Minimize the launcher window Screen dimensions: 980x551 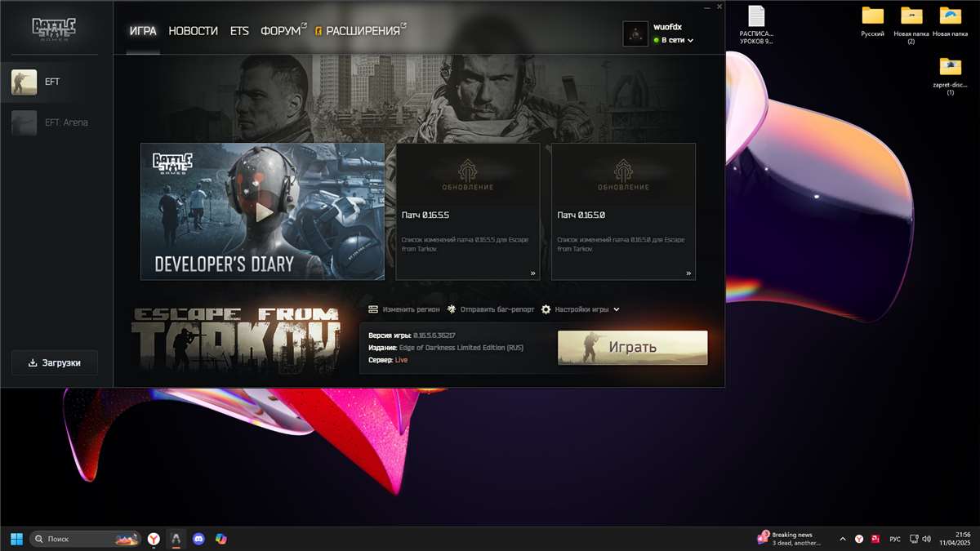coord(706,7)
